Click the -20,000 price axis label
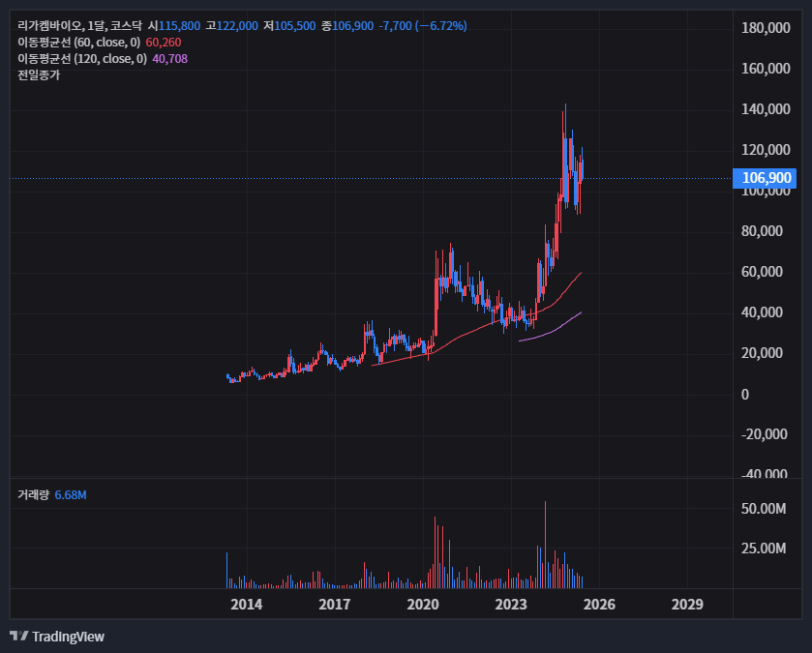The image size is (812, 653). click(x=764, y=434)
